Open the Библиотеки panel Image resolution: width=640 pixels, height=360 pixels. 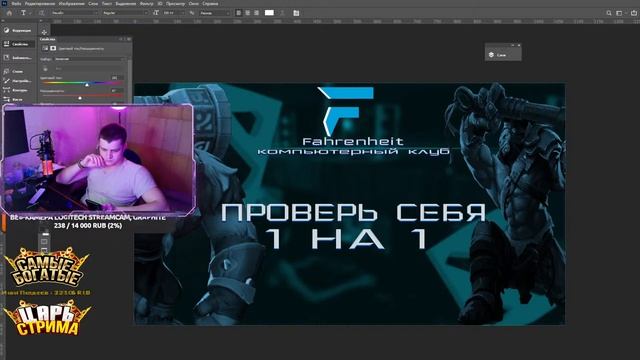(x=18, y=58)
